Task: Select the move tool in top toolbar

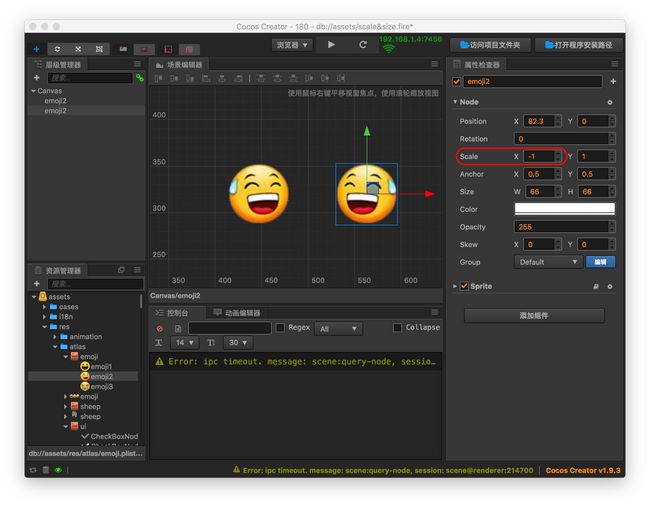Action: 36,49
